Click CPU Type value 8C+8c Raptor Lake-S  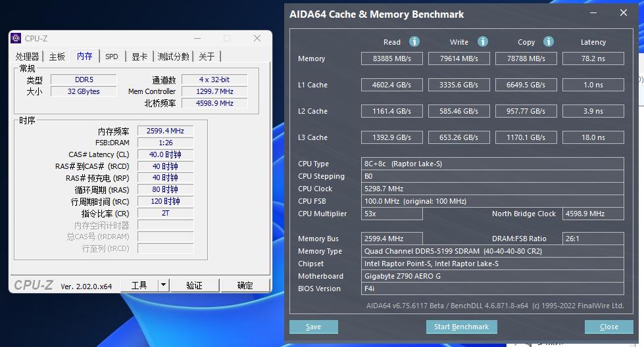tap(493, 164)
